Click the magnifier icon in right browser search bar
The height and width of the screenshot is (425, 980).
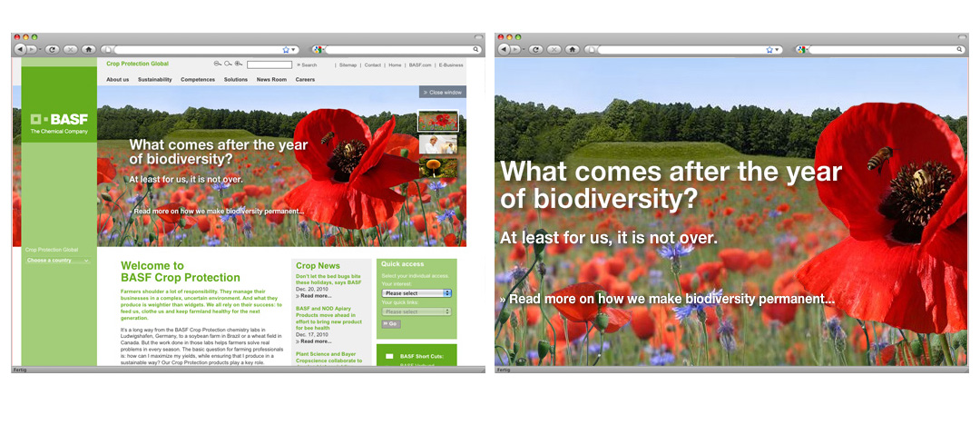click(x=959, y=49)
